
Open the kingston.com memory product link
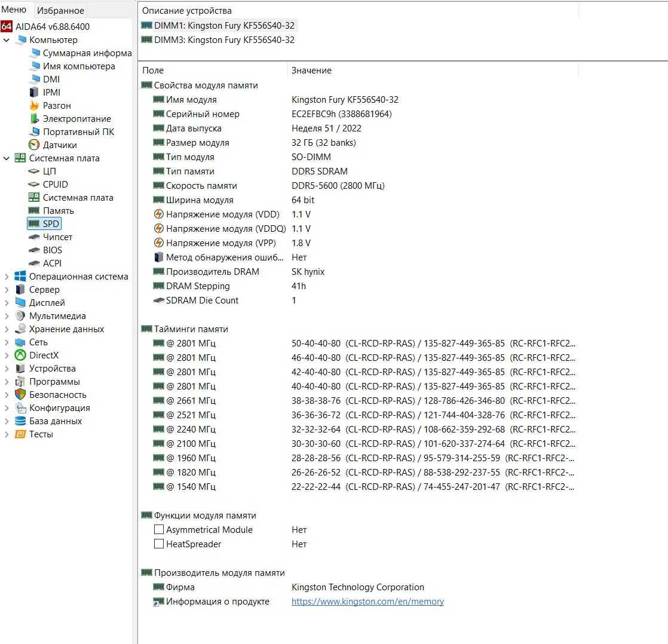(x=367, y=602)
